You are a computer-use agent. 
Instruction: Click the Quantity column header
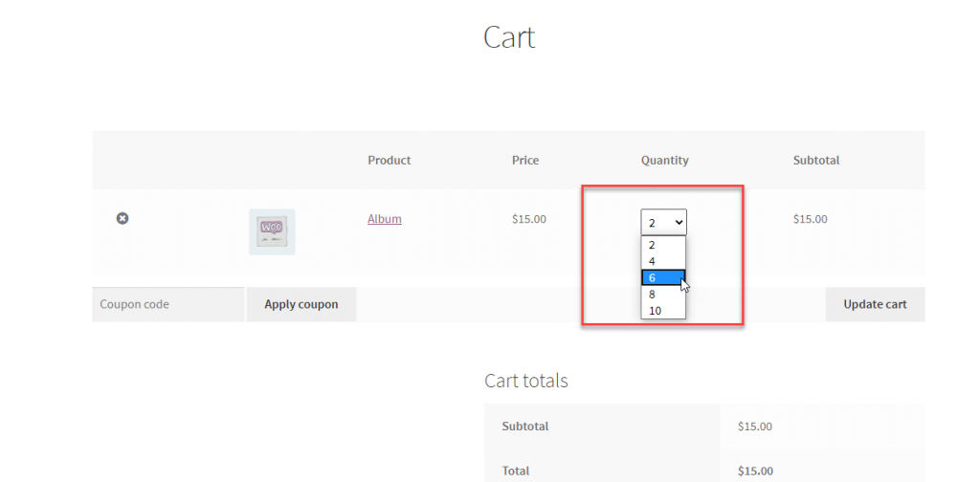[x=664, y=161]
